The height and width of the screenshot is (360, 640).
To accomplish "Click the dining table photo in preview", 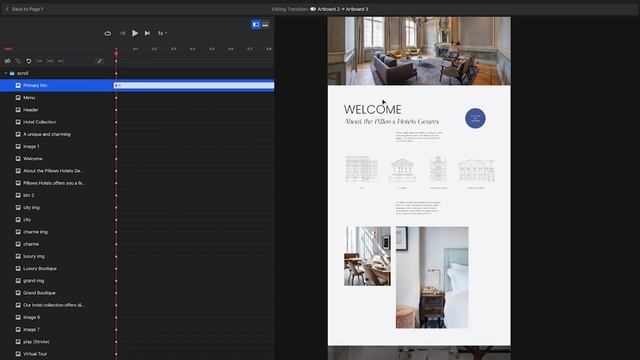I will pos(367,256).
